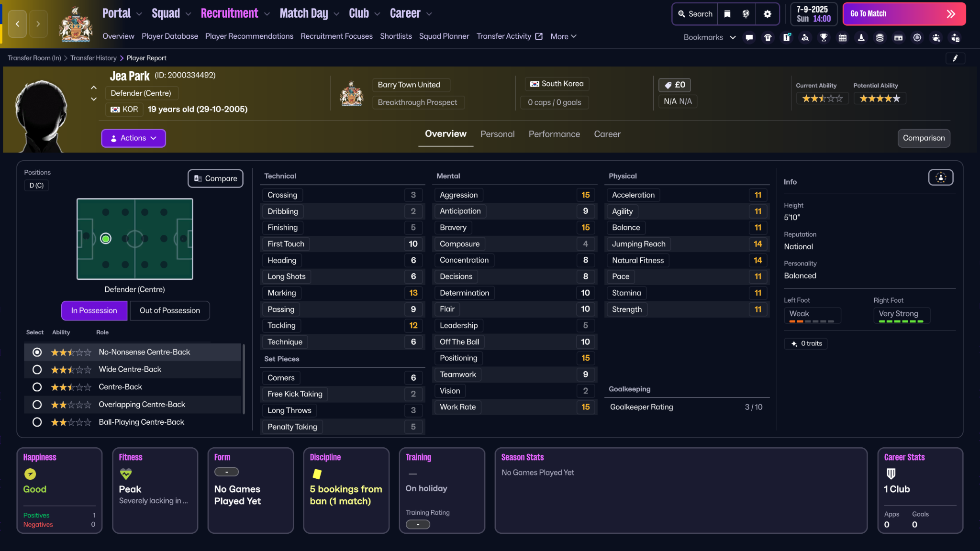Click the globe icon near Search
Viewport: 980px width, 551px height.
pyautogui.click(x=746, y=14)
